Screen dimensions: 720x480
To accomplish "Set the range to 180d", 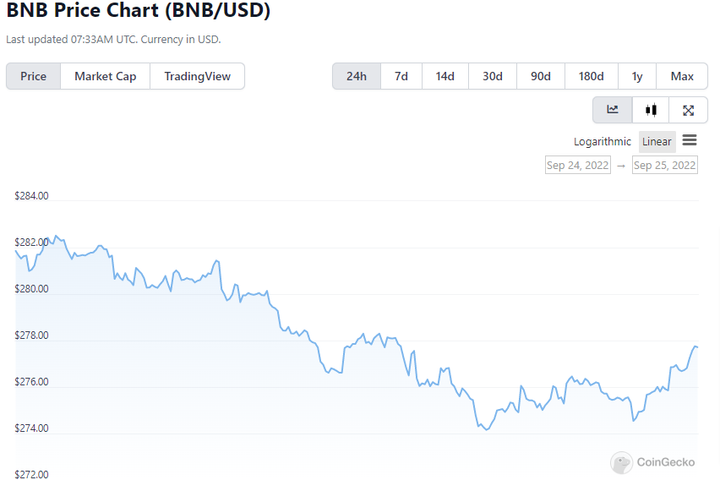I will click(x=591, y=76).
